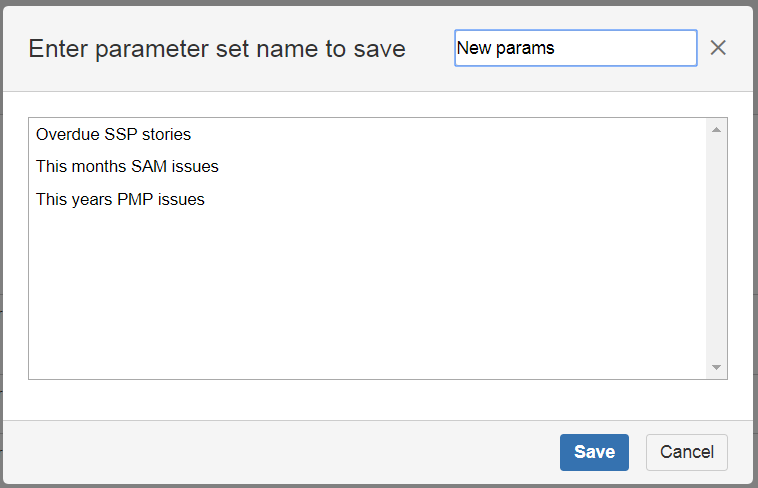Pick This years PMP issues entry

coord(120,200)
